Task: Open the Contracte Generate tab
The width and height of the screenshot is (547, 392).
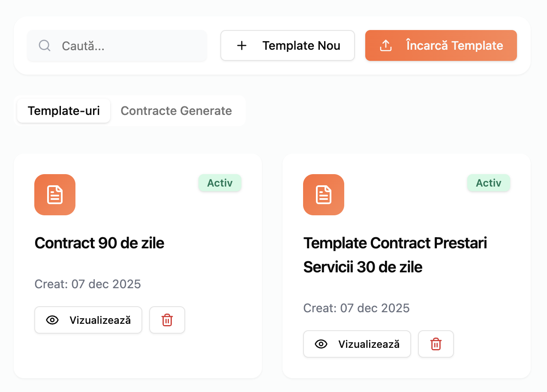Action: [176, 111]
